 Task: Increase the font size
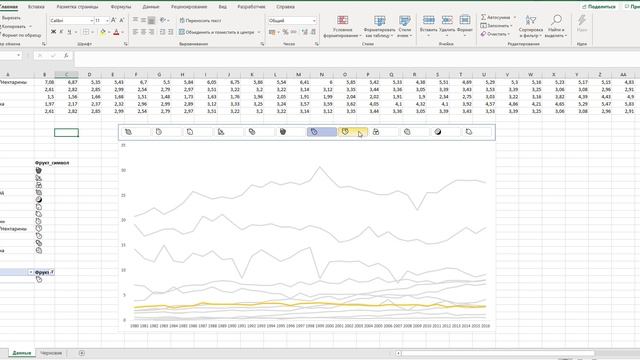[113, 20]
